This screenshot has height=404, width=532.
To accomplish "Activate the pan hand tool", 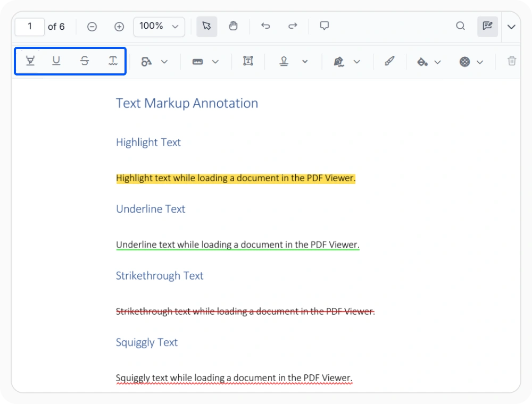I will pyautogui.click(x=233, y=26).
